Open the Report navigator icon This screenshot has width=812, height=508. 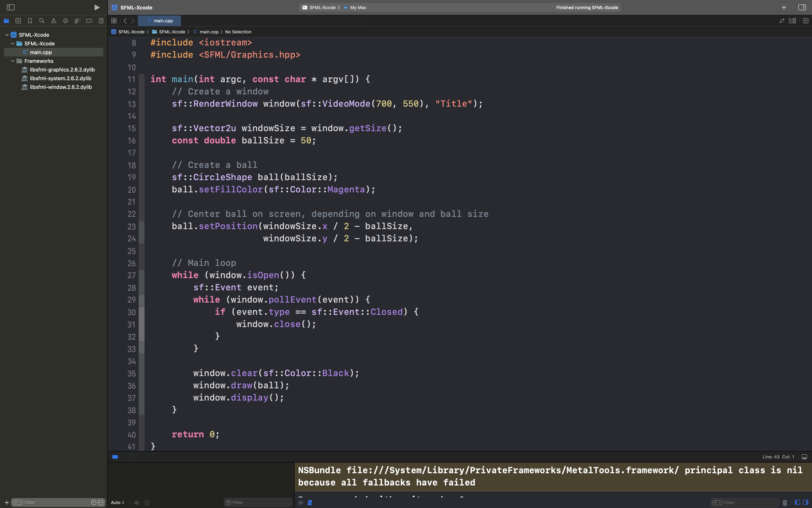pos(101,21)
